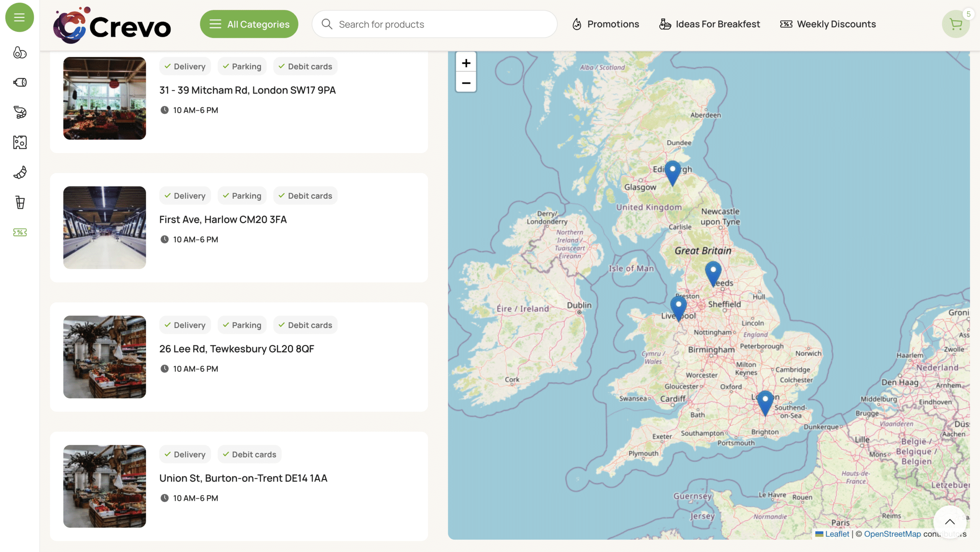Click the green discount coupon sidebar icon

20,232
